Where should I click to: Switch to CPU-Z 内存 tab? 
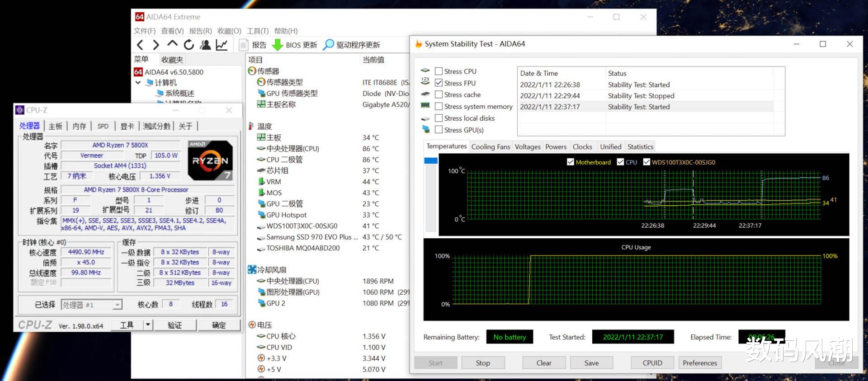[x=79, y=126]
